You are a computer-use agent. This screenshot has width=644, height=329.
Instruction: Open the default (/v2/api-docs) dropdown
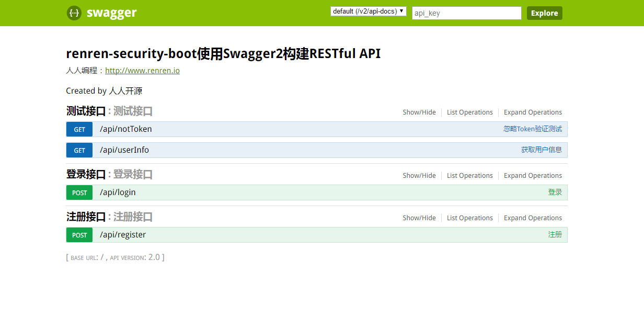pos(369,11)
